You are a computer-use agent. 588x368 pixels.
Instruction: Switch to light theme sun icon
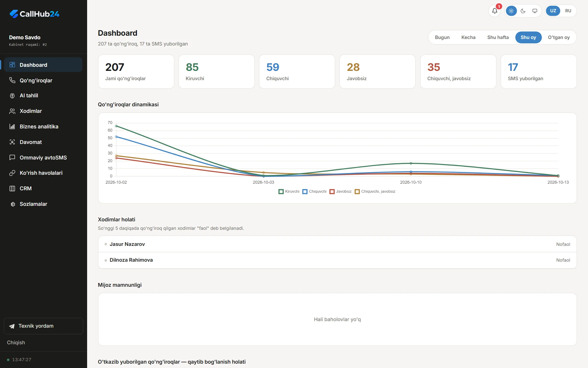coord(511,11)
